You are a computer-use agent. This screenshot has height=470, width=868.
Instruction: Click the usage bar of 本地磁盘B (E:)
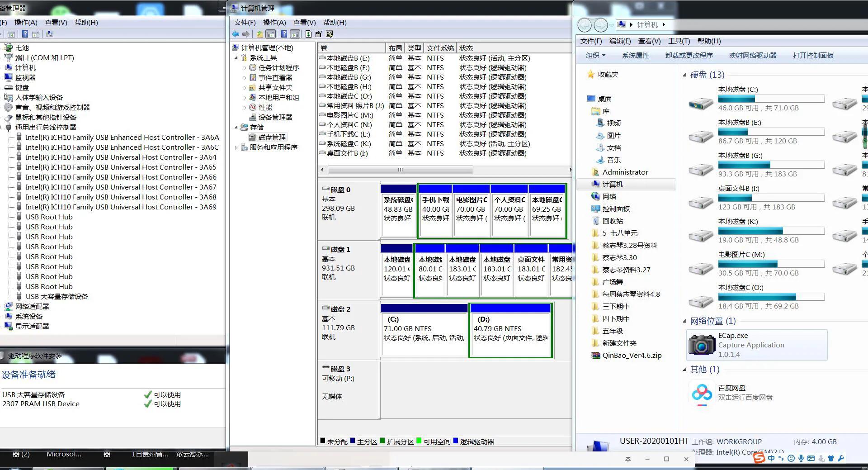771,132
